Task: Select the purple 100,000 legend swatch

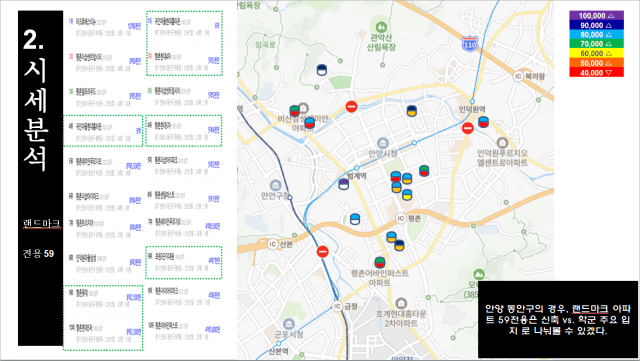Action: pos(596,16)
